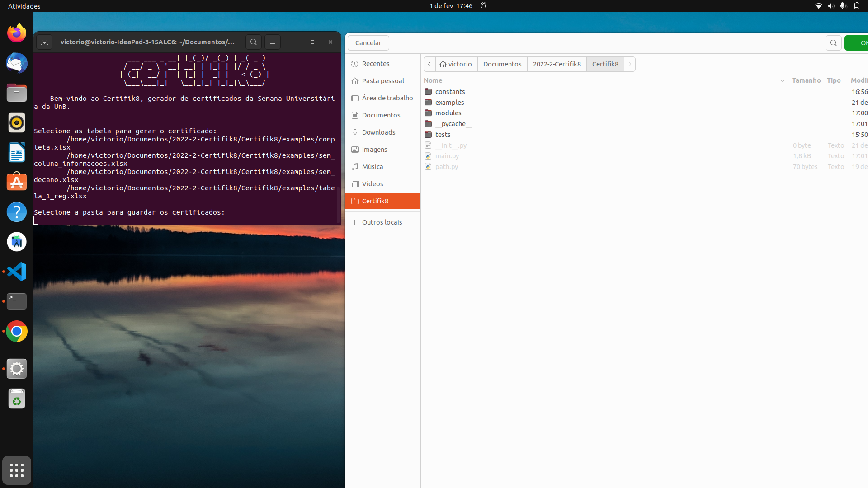868x488 pixels.
Task: Click the Files manager icon in dock
Action: click(x=17, y=93)
